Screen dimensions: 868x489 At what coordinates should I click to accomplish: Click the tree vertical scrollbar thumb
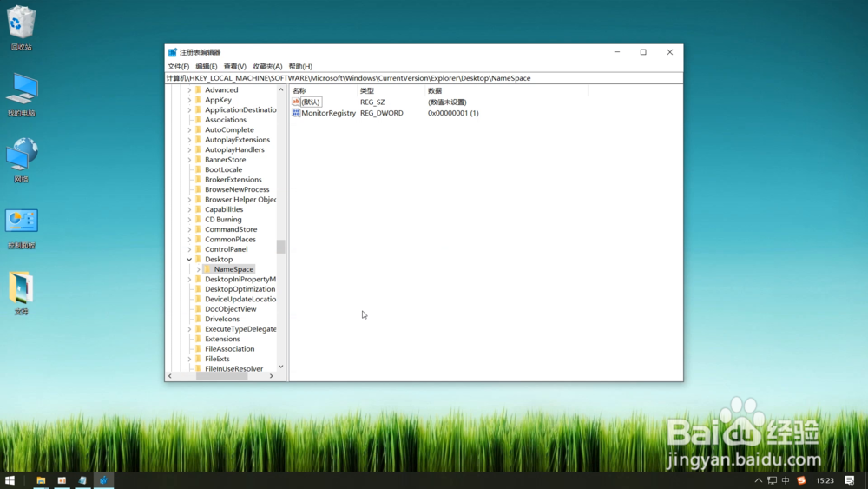(281, 247)
